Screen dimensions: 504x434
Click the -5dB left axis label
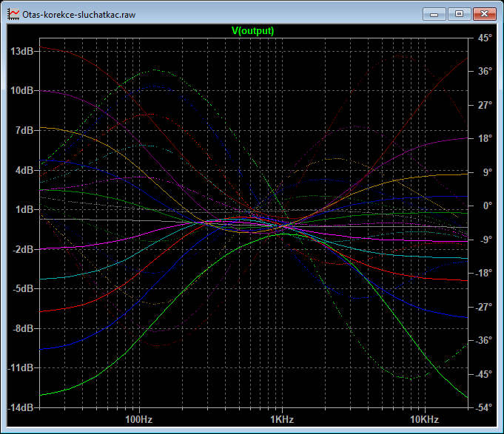tap(23, 288)
